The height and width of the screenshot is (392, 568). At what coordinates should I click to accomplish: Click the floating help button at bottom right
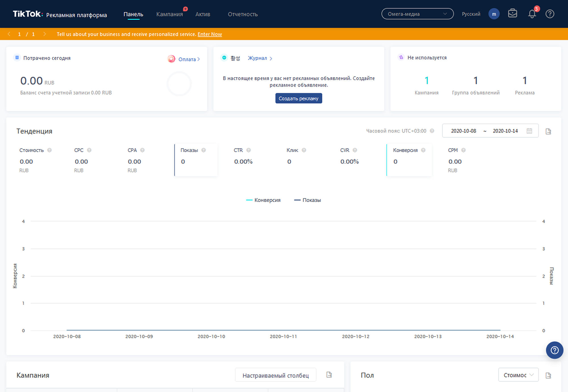(x=554, y=350)
